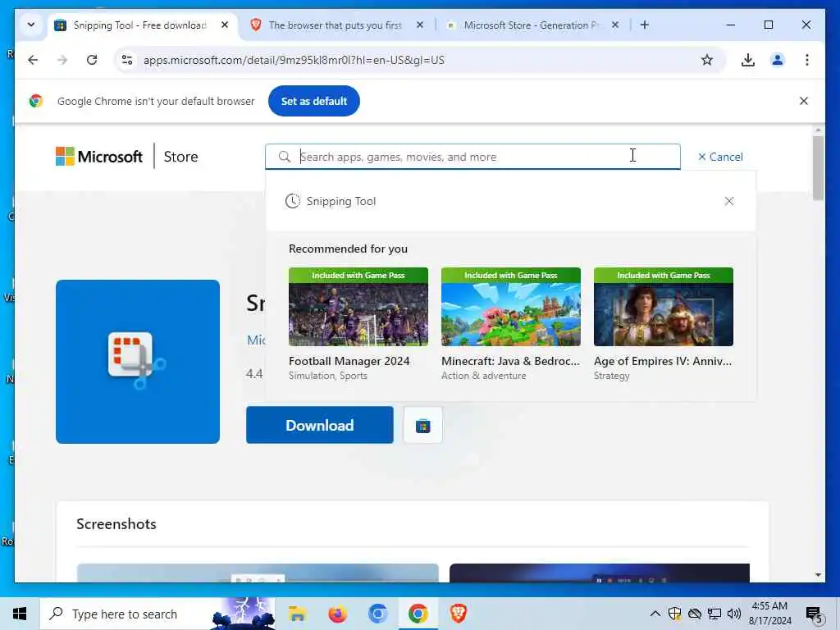This screenshot has height=630, width=840.
Task: Click the Snipping Tool app icon tile
Action: (x=138, y=362)
